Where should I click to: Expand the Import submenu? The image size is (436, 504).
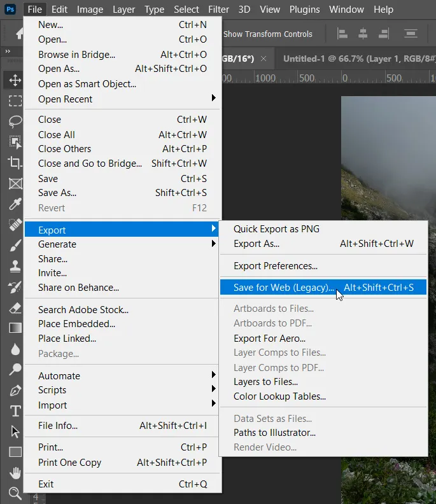tap(122, 405)
